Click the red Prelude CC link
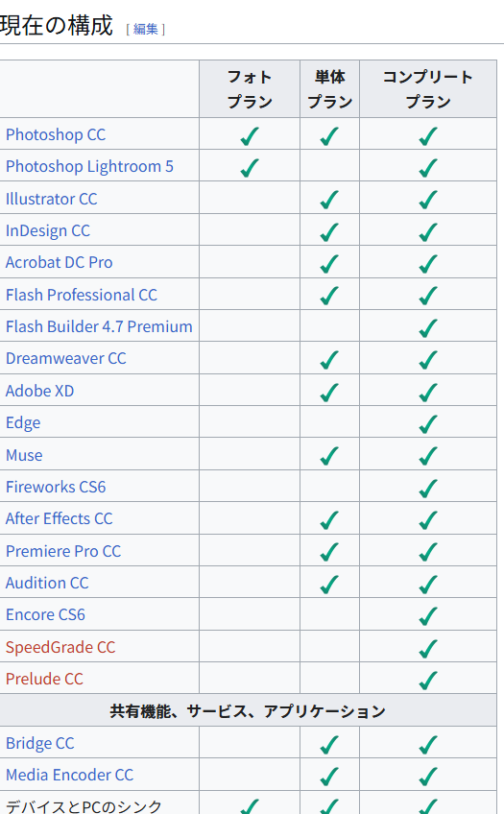 tap(44, 679)
